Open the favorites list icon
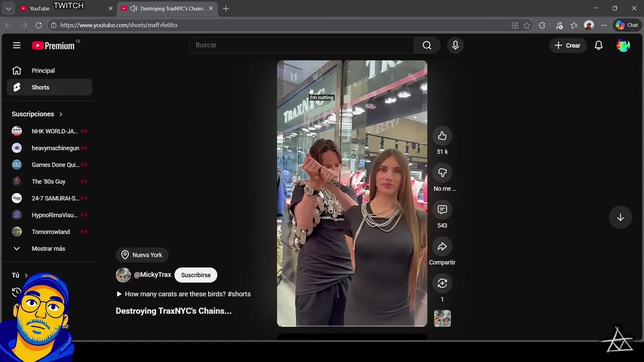 tap(574, 25)
